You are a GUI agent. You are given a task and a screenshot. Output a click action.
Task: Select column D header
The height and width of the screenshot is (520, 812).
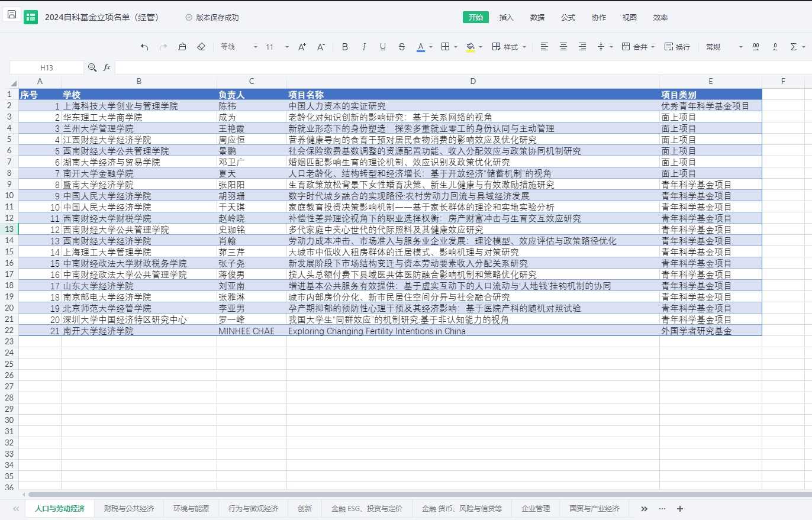473,82
